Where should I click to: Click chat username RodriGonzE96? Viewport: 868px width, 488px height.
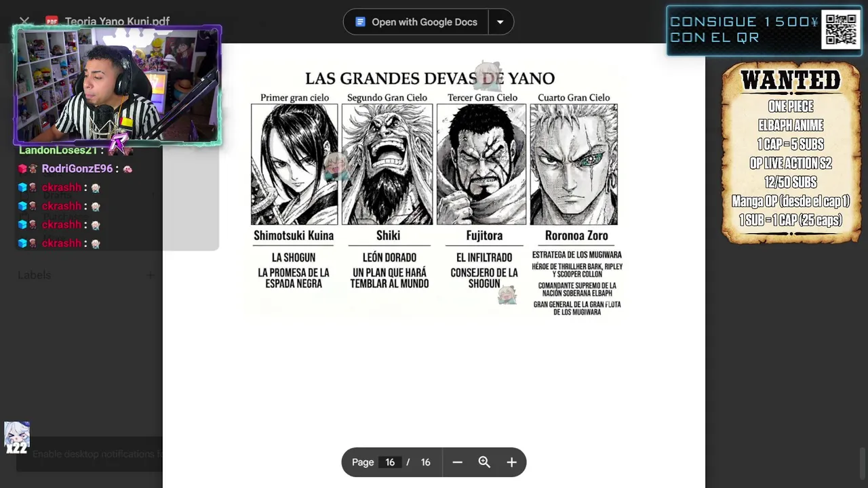[77, 169]
